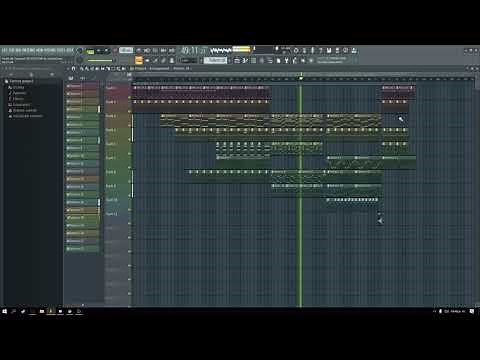The height and width of the screenshot is (360, 480).
Task: Open the Generators folder in browser
Action: coord(21,104)
